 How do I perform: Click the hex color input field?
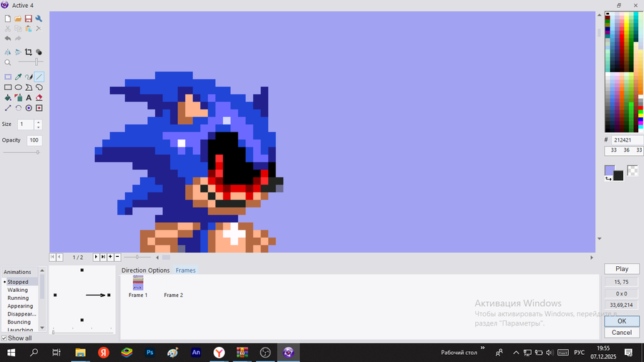pos(627,140)
